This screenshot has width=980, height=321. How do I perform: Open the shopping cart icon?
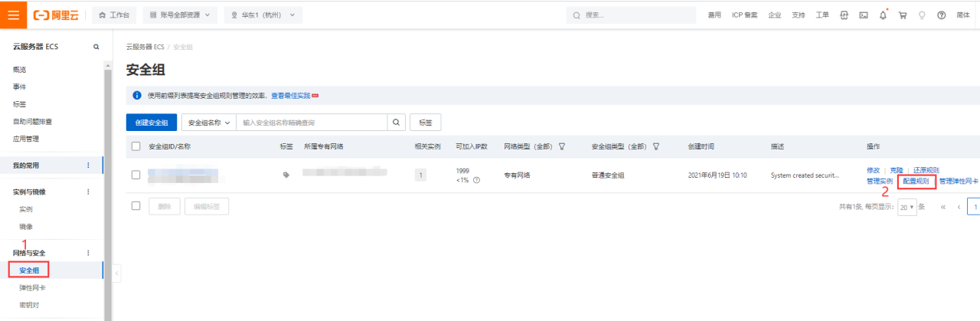point(903,15)
